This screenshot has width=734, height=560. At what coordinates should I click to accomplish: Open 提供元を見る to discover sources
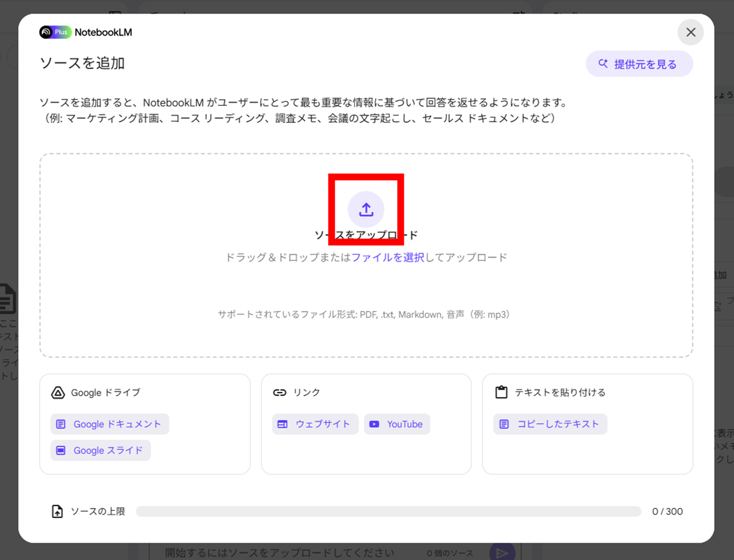click(x=639, y=64)
